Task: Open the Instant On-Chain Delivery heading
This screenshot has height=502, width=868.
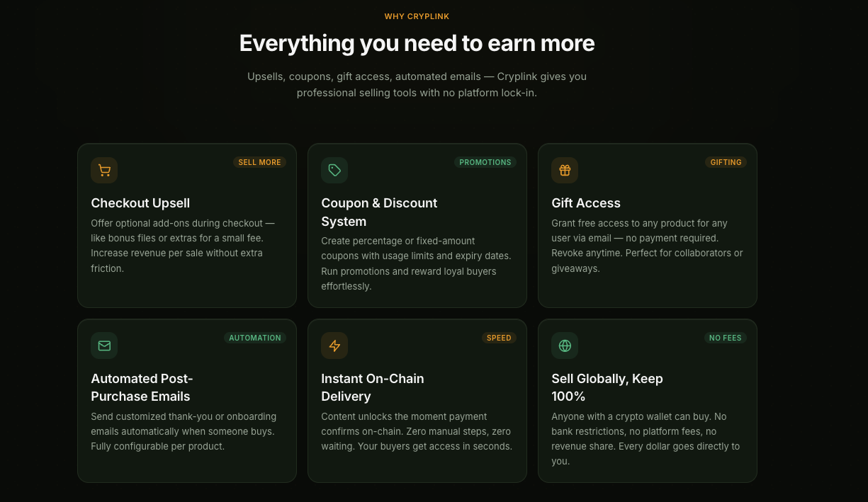Action: click(x=373, y=387)
